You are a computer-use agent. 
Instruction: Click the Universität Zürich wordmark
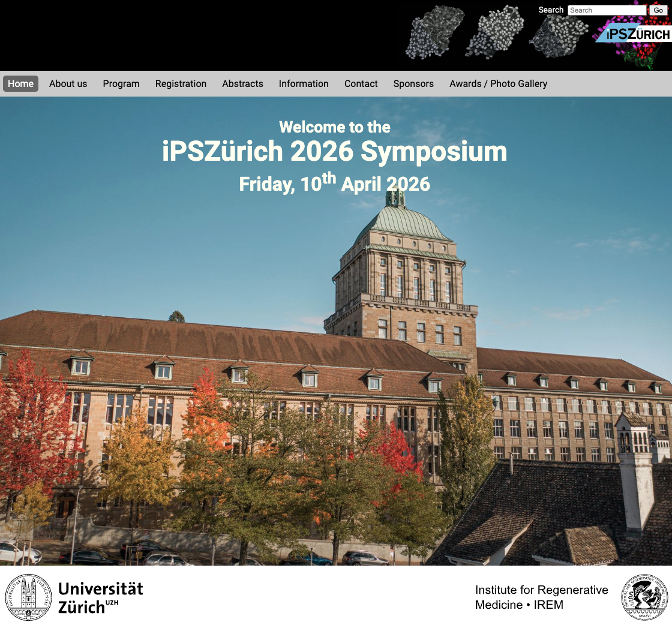pyautogui.click(x=100, y=597)
